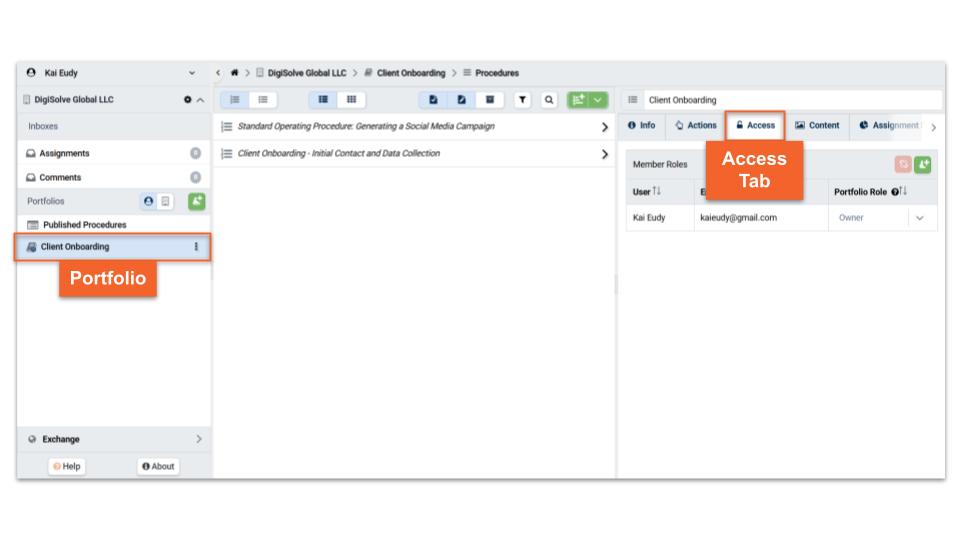960x540 pixels.
Task: Click the Kai Eudy user cell
Action: tap(660, 218)
